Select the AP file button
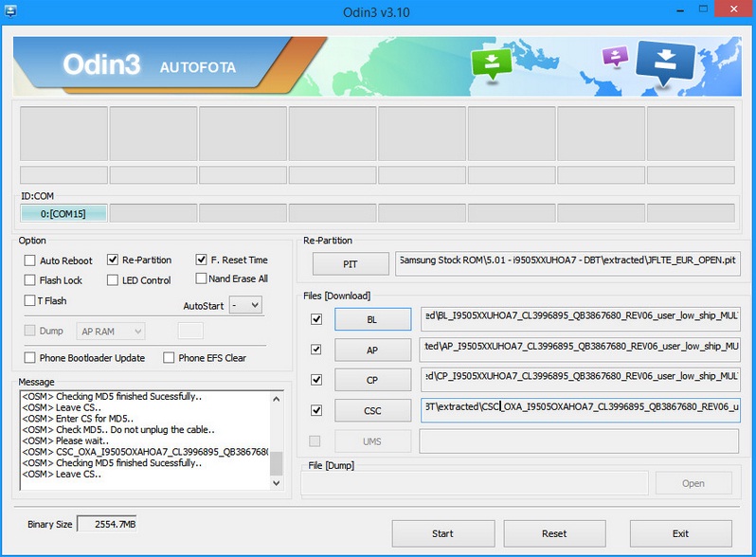 pos(372,350)
